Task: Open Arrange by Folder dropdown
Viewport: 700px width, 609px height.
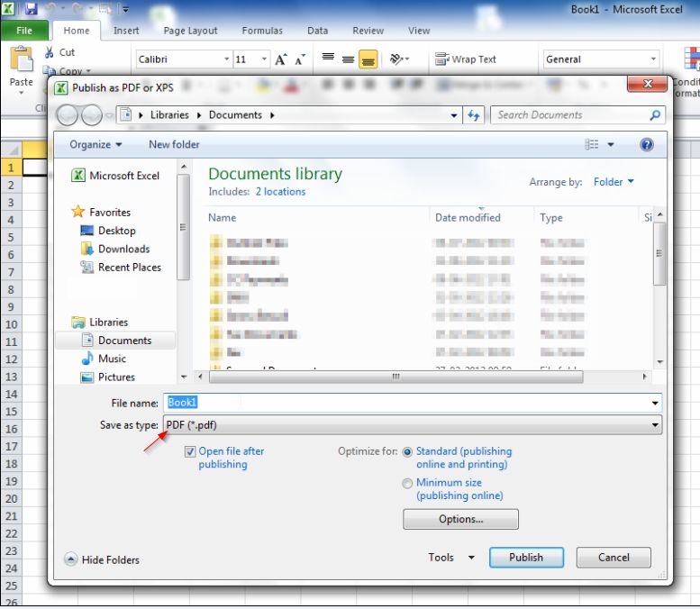Action: point(614,182)
